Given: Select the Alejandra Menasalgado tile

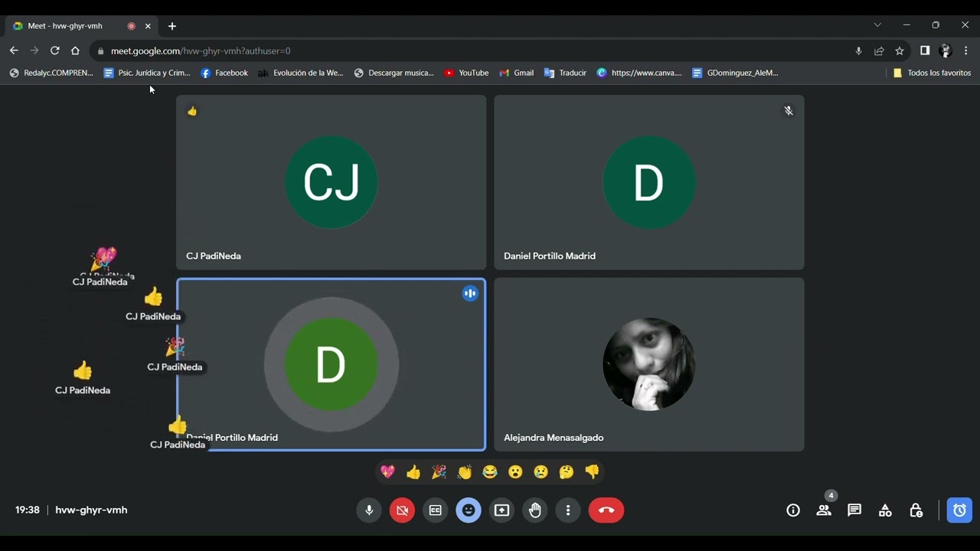Looking at the screenshot, I should pos(649,364).
